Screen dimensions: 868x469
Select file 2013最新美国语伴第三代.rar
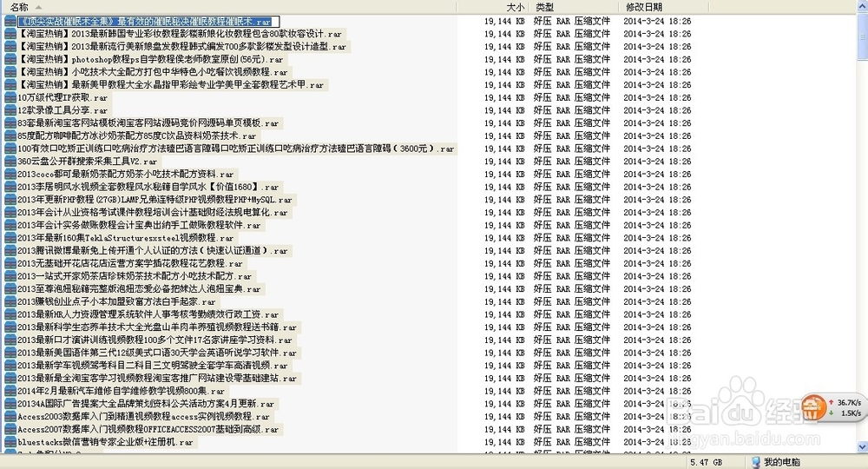tap(156, 353)
